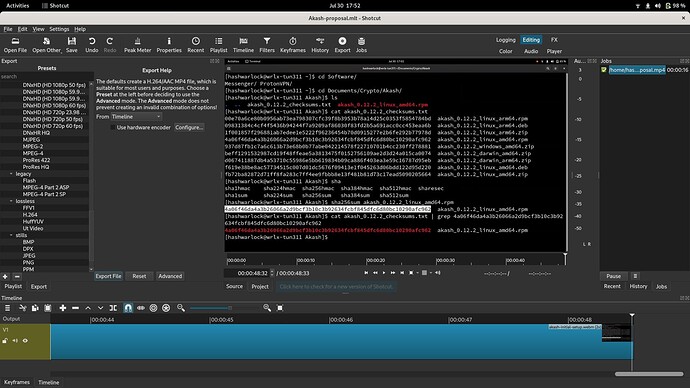Click the Open File toolbar icon
Image resolution: width=690 pixels, height=388 pixels.
click(x=15, y=45)
